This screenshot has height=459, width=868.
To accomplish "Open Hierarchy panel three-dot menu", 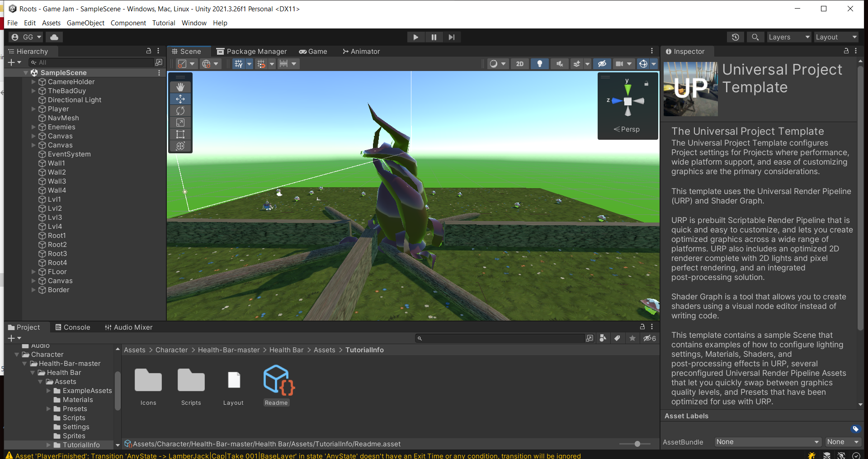I will click(158, 51).
